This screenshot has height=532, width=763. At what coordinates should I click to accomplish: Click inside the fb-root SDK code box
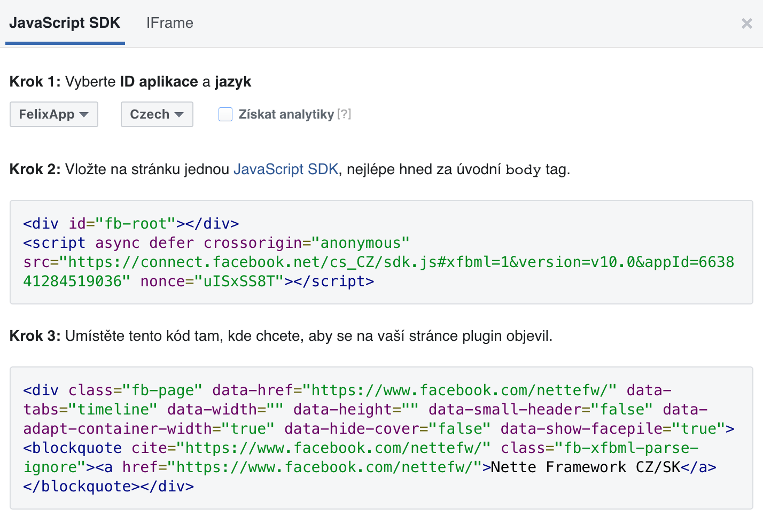(x=381, y=252)
